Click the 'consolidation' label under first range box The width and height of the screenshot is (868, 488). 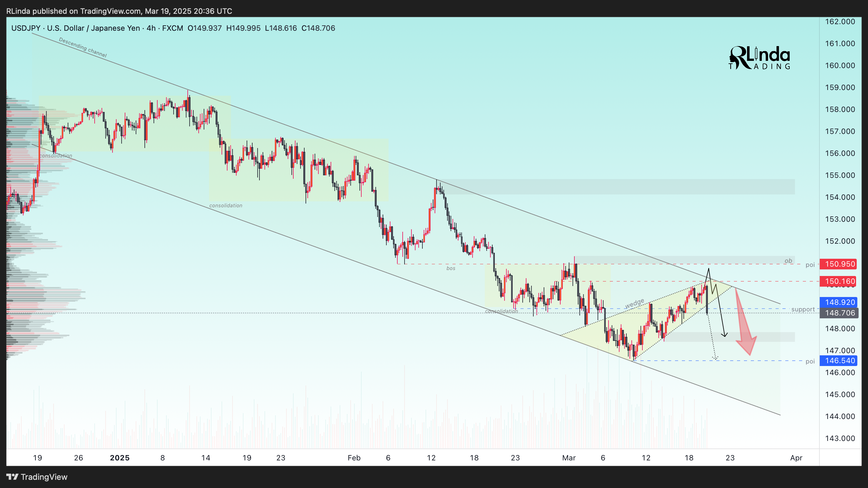[56, 156]
